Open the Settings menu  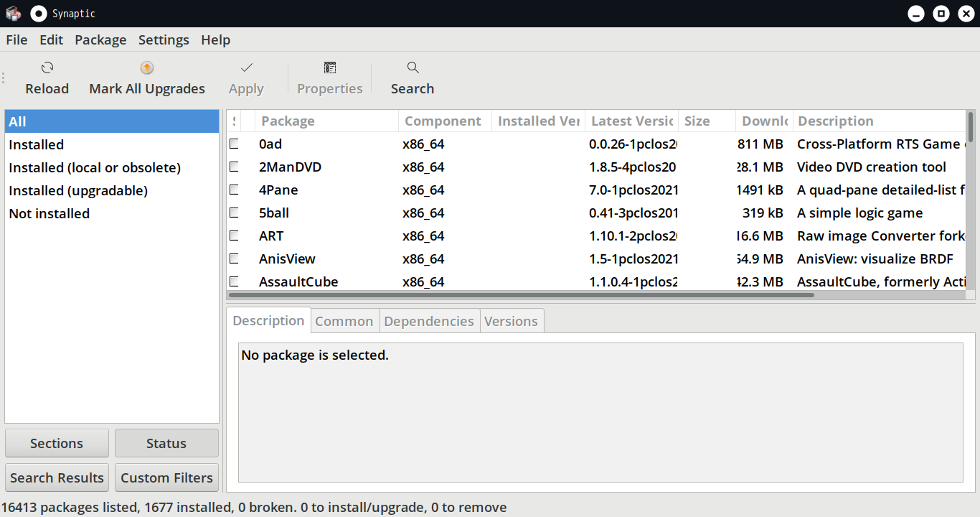(x=164, y=39)
